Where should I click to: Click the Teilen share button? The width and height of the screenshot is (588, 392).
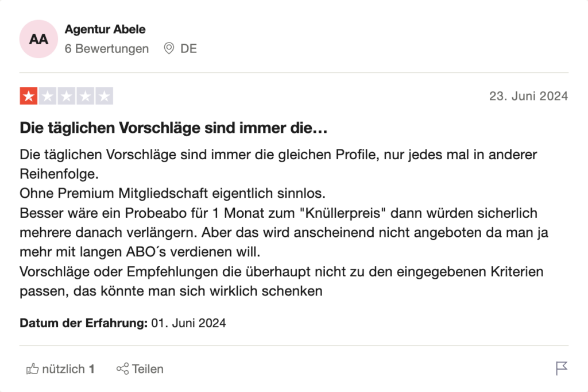[x=140, y=369]
